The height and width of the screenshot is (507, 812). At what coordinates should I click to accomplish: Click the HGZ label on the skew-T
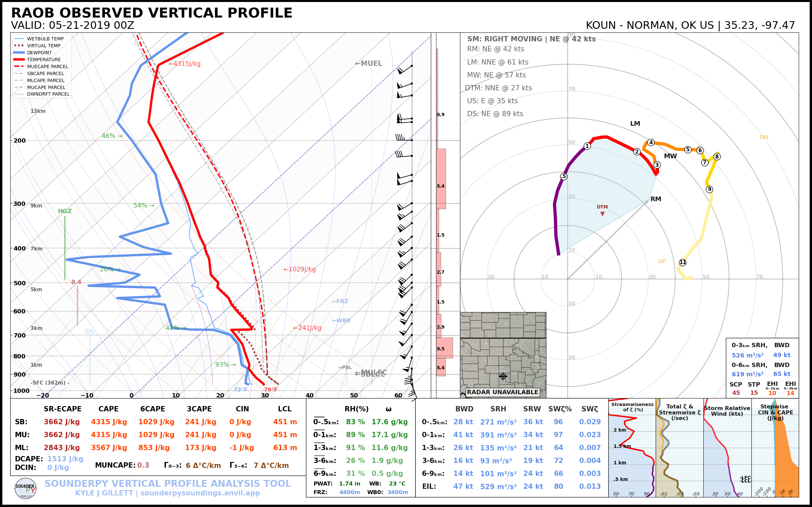click(x=65, y=211)
